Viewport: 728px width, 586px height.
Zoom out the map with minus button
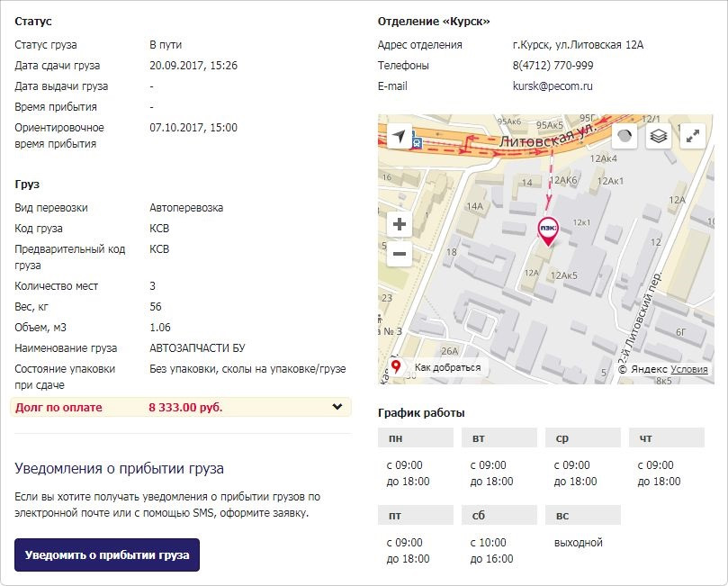(x=400, y=254)
